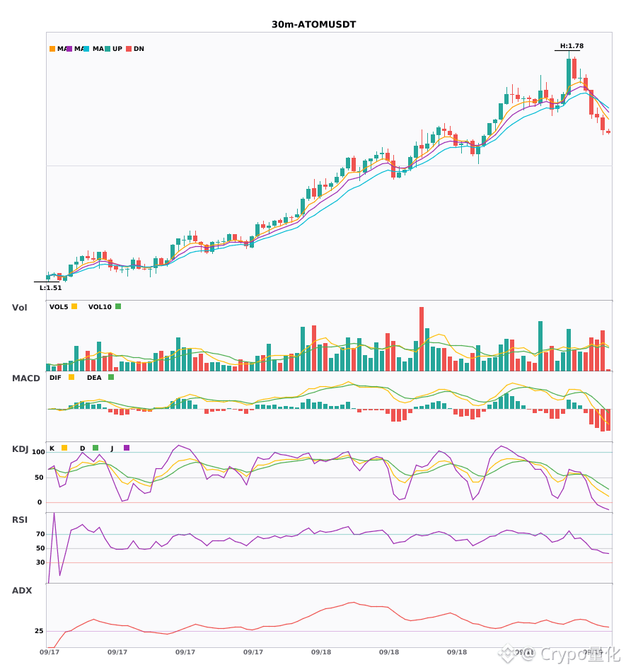Click the red DN legend swatch
This screenshot has width=626, height=672.
tap(129, 49)
